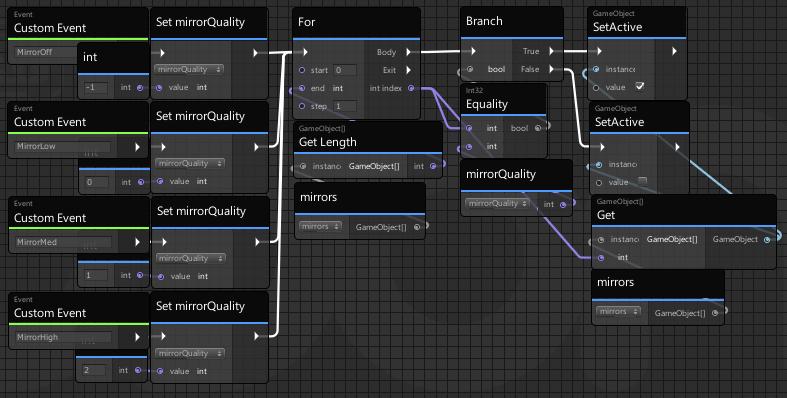Open the mirrorQuality dropdown in the first Set node

click(189, 69)
